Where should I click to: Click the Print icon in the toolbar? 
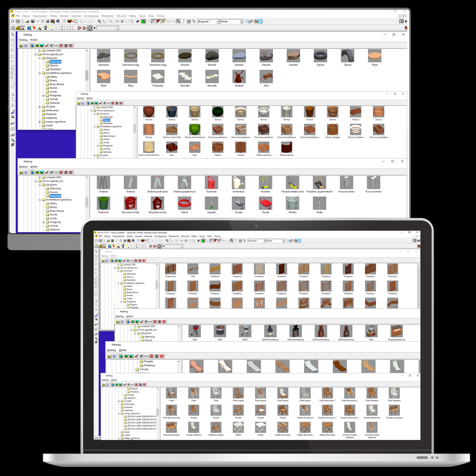[48, 22]
